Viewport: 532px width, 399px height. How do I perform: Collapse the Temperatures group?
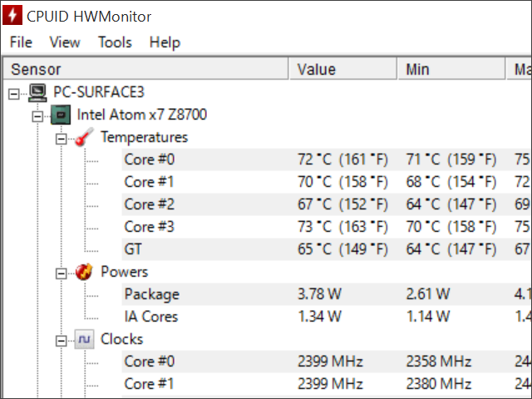coord(61,139)
